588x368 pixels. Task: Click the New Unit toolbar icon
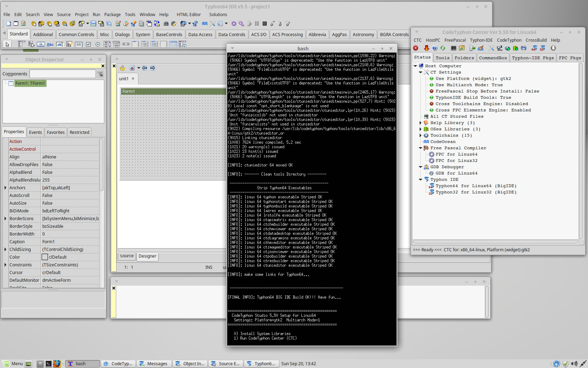pyautogui.click(x=9, y=23)
